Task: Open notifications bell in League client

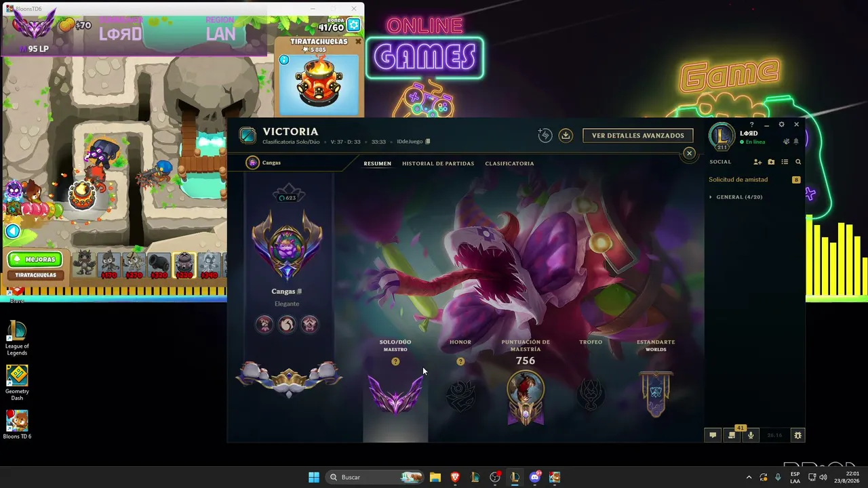Action: tap(796, 142)
